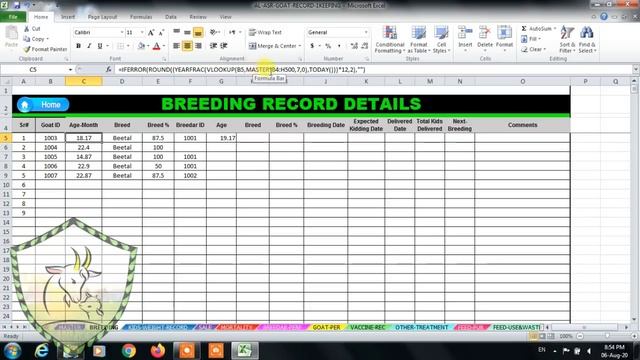Decrease font size with shrink font icon
The height and width of the screenshot is (360, 640).
161,32
